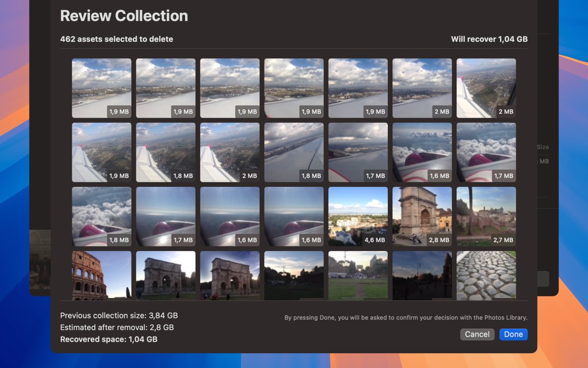Click 'Previous collection size: 3,84 GB' line
Viewport: 588px width, 368px height.
(119, 315)
